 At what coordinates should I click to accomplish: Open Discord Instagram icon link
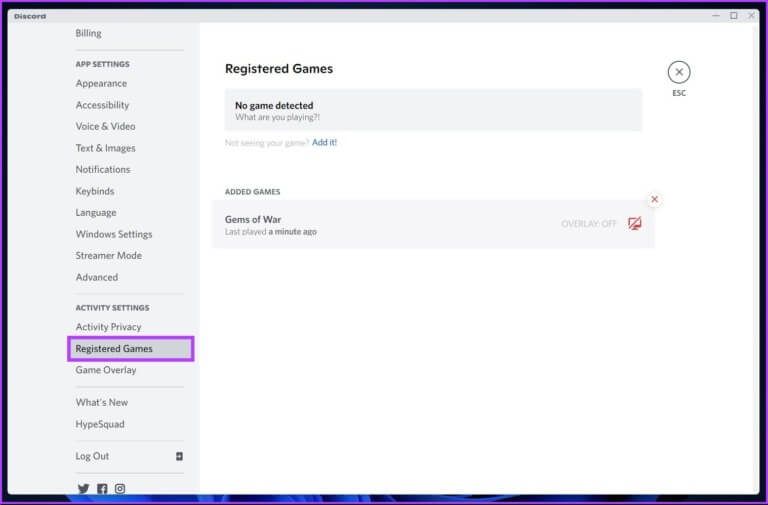coord(120,488)
